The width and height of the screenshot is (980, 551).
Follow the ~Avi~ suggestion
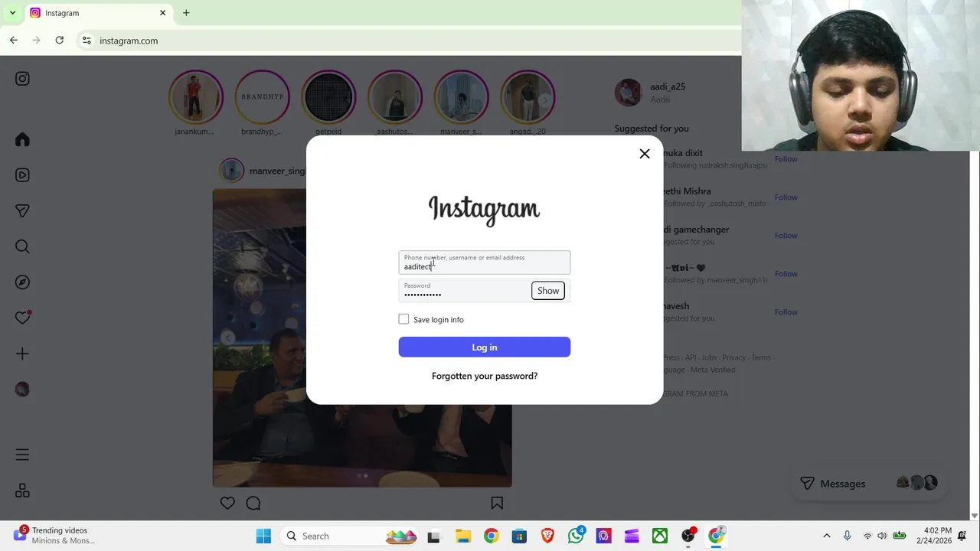[786, 274]
